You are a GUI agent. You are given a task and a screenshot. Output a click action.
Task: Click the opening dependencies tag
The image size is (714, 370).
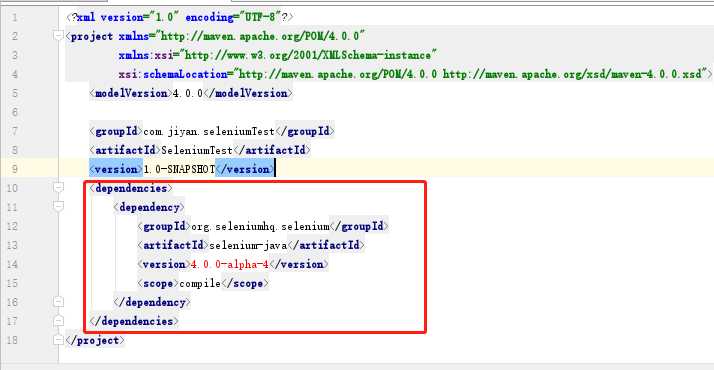click(131, 188)
